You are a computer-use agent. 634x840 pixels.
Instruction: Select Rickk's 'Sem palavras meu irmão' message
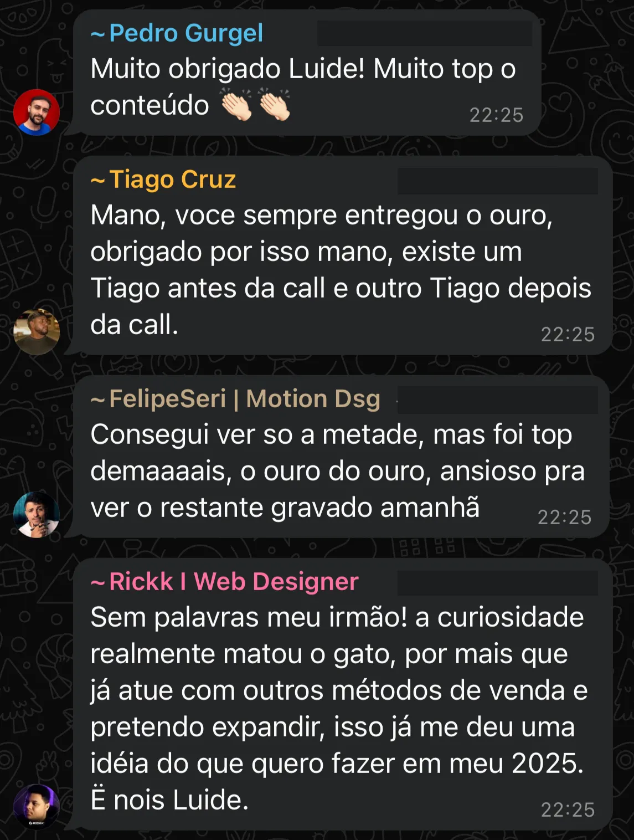(343, 694)
